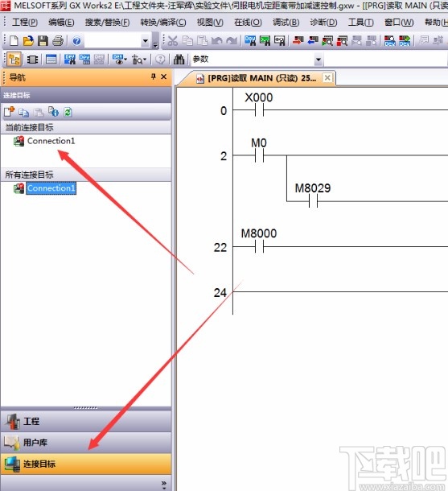Open the 用户库 navigation pane
This screenshot has height=491, width=448.
point(86,443)
